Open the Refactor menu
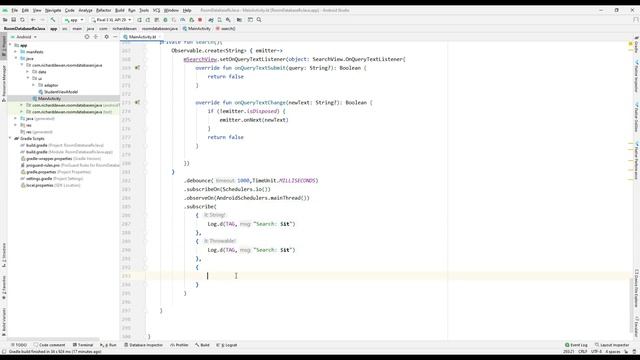 tap(103, 10)
